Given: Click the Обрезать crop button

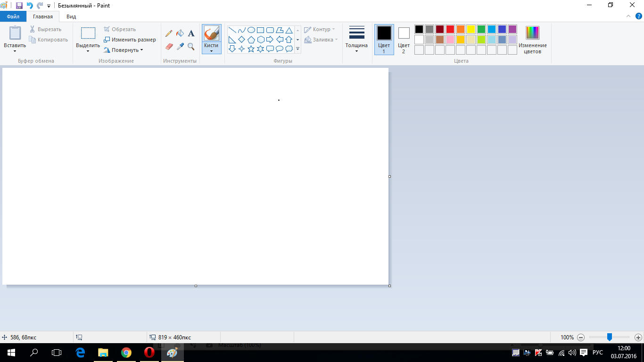Looking at the screenshot, I should 120,29.
